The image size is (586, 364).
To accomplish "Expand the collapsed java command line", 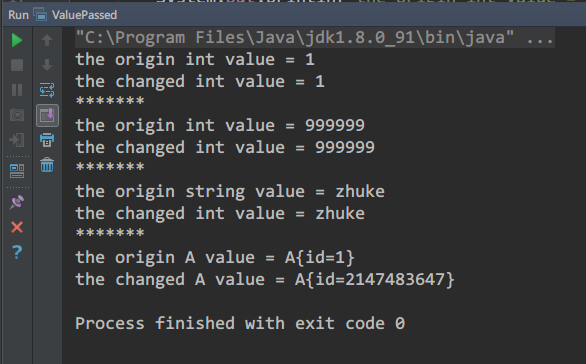I will coord(315,38).
